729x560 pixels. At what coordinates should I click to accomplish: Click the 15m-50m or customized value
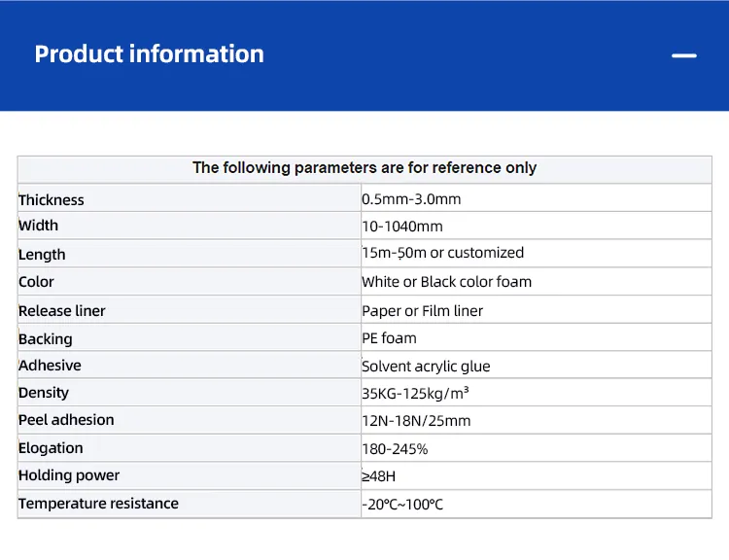[442, 253]
